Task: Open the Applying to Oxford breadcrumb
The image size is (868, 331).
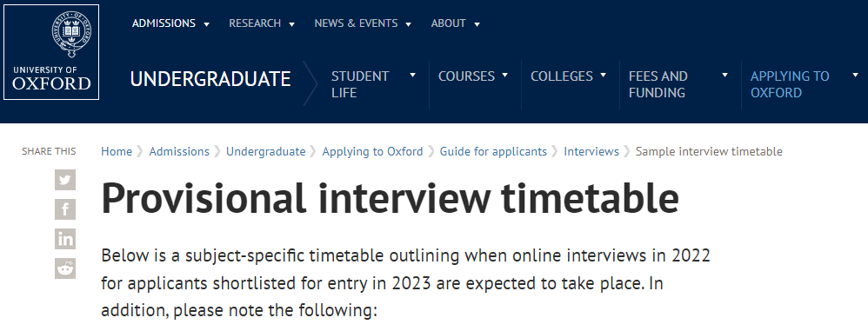Action: [x=372, y=151]
